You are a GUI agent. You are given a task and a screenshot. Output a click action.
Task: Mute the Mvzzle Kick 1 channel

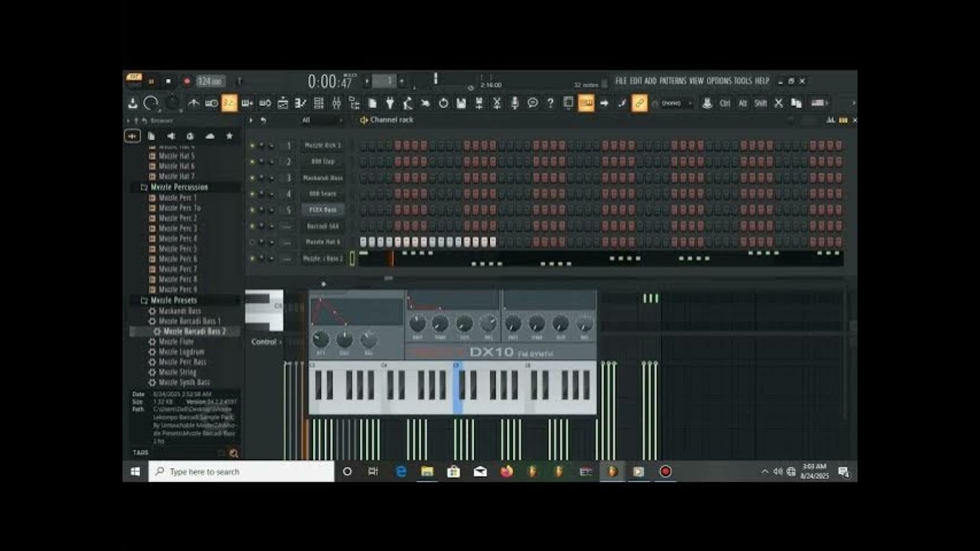252,145
